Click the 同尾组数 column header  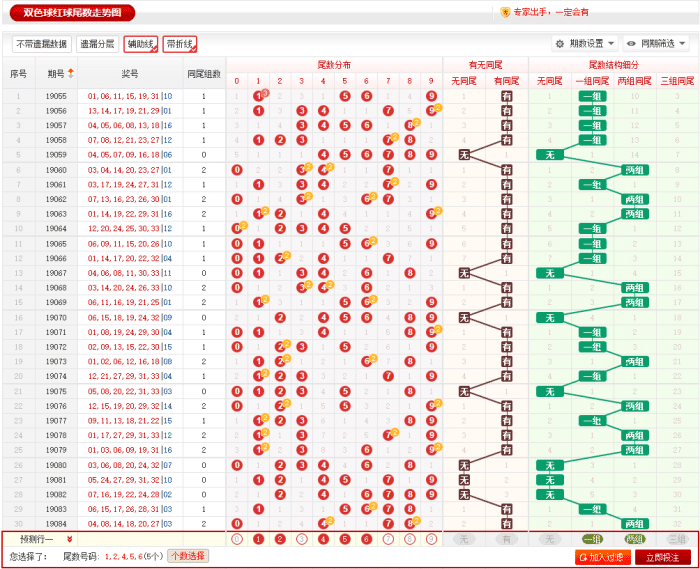click(x=204, y=74)
